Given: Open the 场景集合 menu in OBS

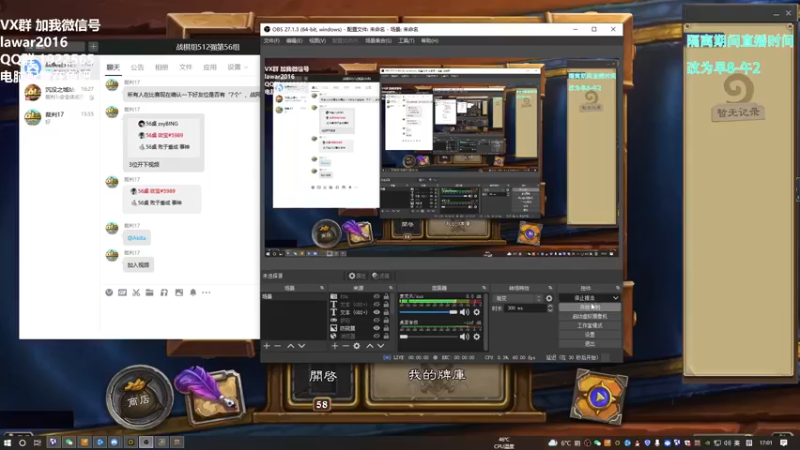Looking at the screenshot, I should click(378, 40).
